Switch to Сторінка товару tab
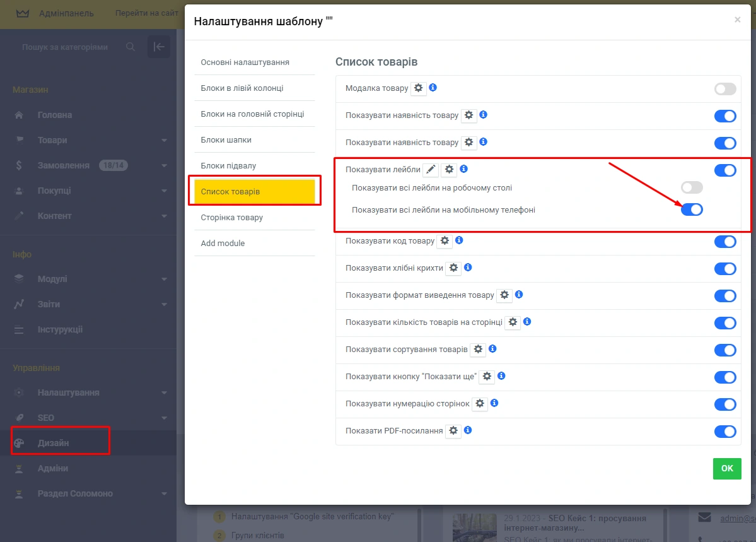The image size is (756, 542). (x=231, y=218)
